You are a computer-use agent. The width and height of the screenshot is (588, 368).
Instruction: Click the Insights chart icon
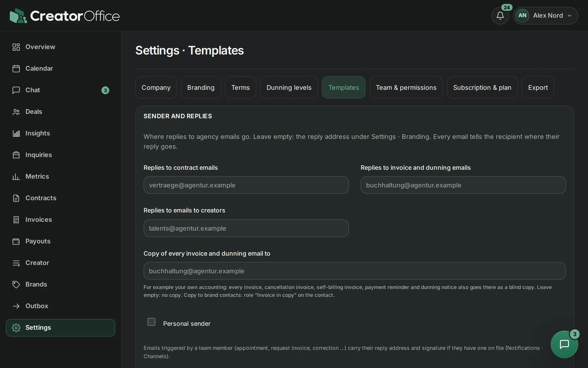coord(16,133)
